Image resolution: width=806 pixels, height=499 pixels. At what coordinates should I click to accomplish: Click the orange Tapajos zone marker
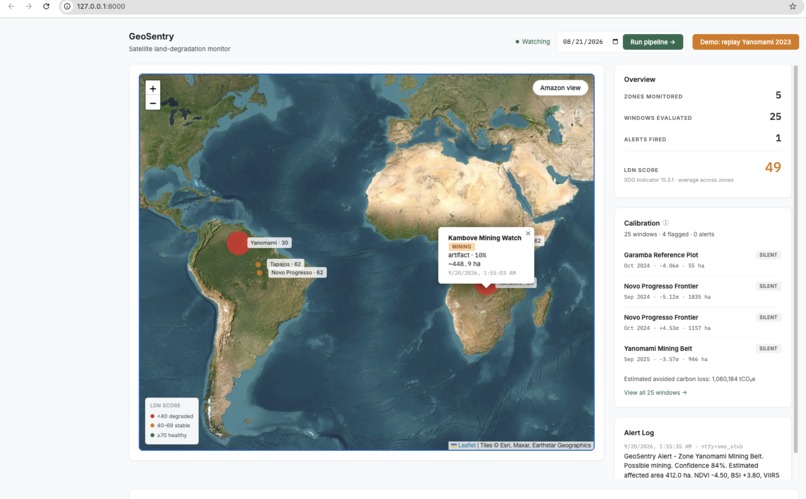click(x=258, y=265)
